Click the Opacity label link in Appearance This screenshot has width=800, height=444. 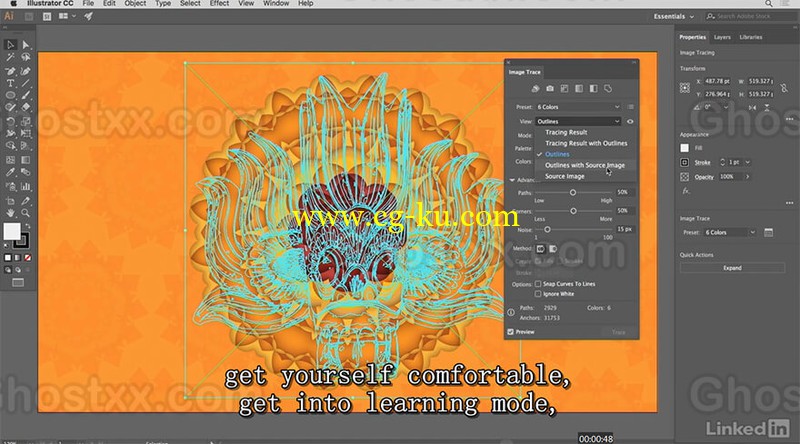704,177
